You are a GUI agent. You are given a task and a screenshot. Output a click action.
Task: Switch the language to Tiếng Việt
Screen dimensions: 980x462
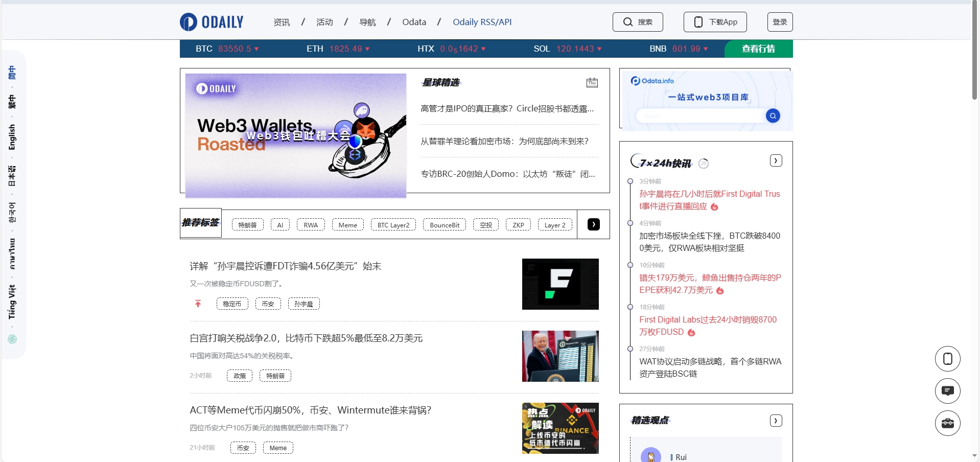tap(12, 302)
